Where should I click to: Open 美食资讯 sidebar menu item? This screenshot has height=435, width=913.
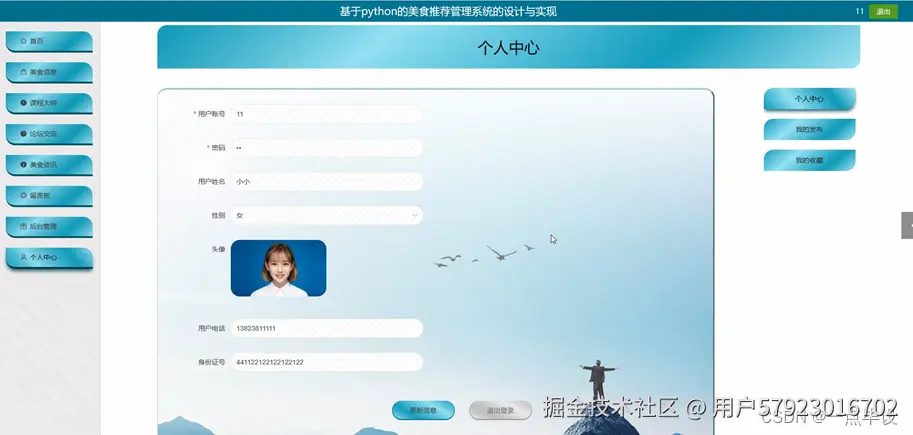point(49,165)
